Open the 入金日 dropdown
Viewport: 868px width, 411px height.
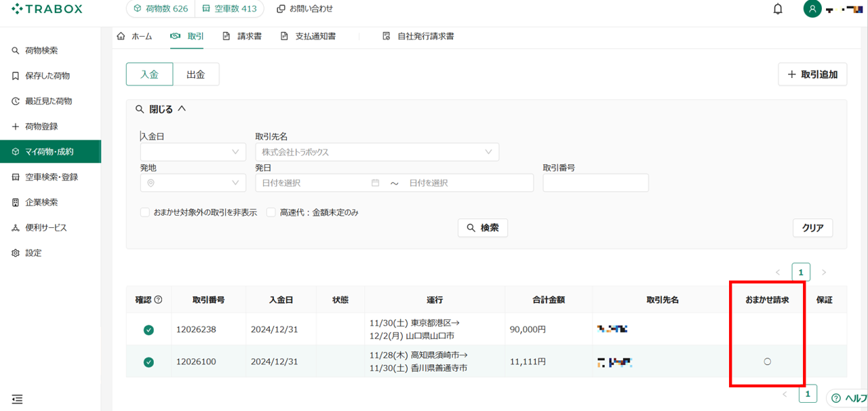click(x=193, y=152)
